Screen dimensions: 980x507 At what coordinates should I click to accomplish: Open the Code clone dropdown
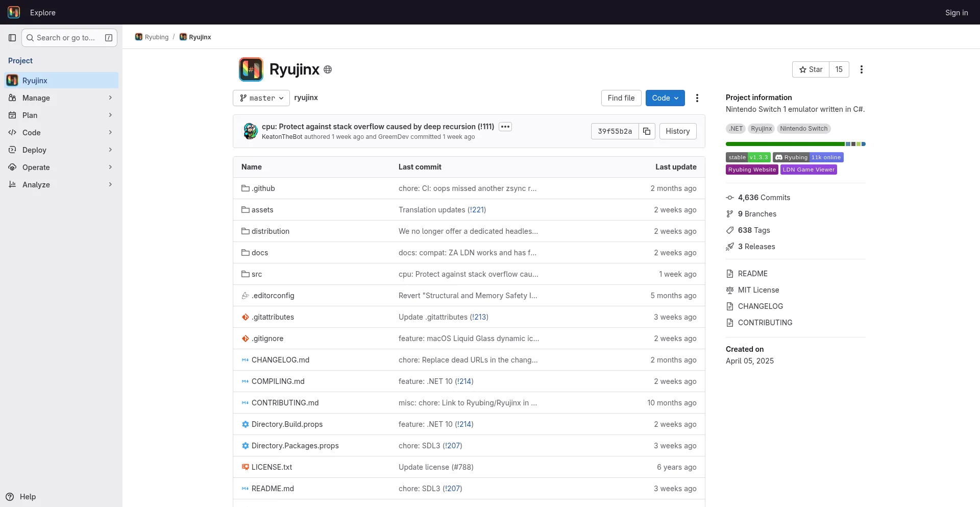pyautogui.click(x=665, y=98)
